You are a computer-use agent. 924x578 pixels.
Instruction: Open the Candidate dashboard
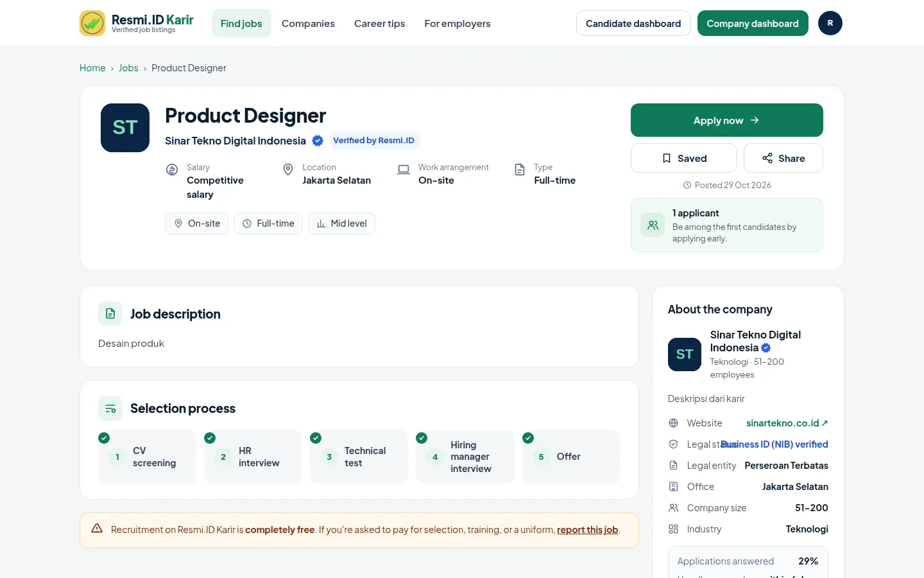(x=633, y=23)
